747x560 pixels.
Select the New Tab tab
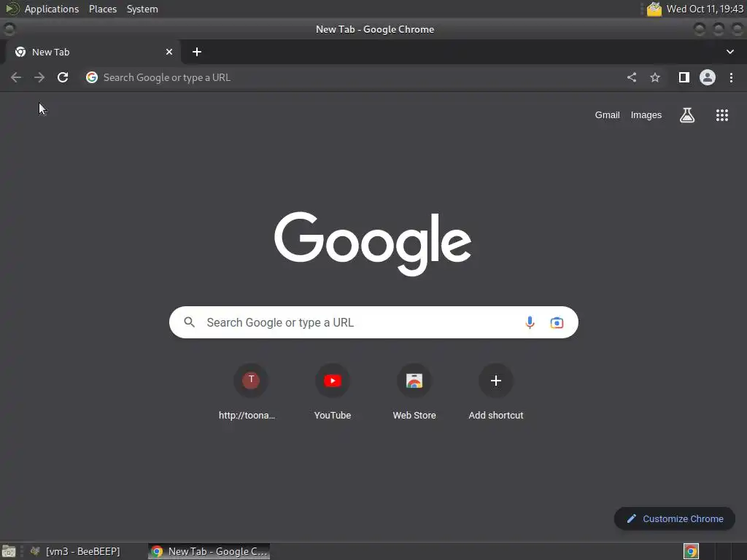click(x=93, y=52)
